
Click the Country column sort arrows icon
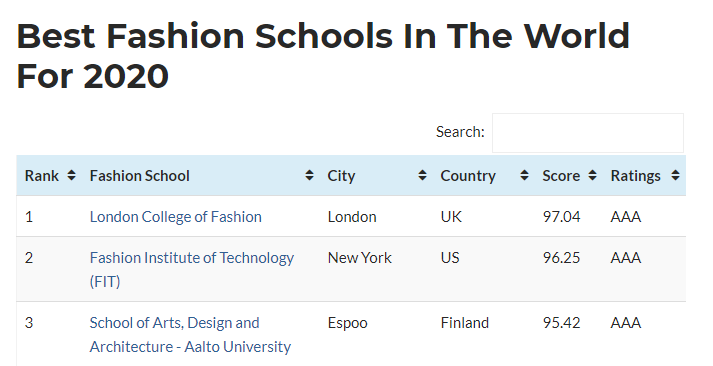click(524, 175)
